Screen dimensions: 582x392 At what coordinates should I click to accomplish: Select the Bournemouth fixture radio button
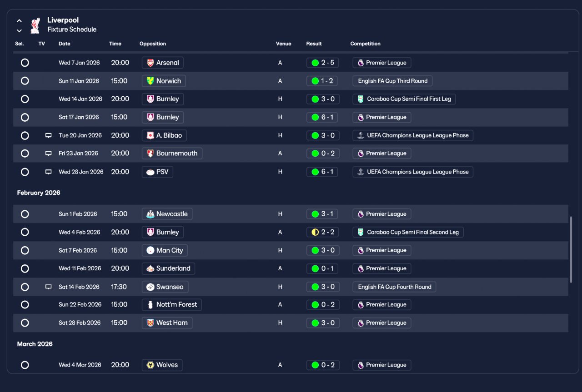(x=25, y=154)
